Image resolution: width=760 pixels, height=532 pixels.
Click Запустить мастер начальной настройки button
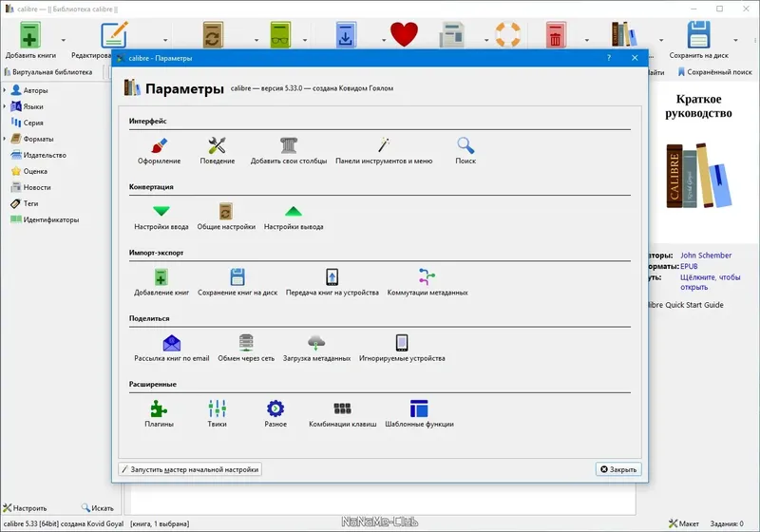click(x=190, y=469)
